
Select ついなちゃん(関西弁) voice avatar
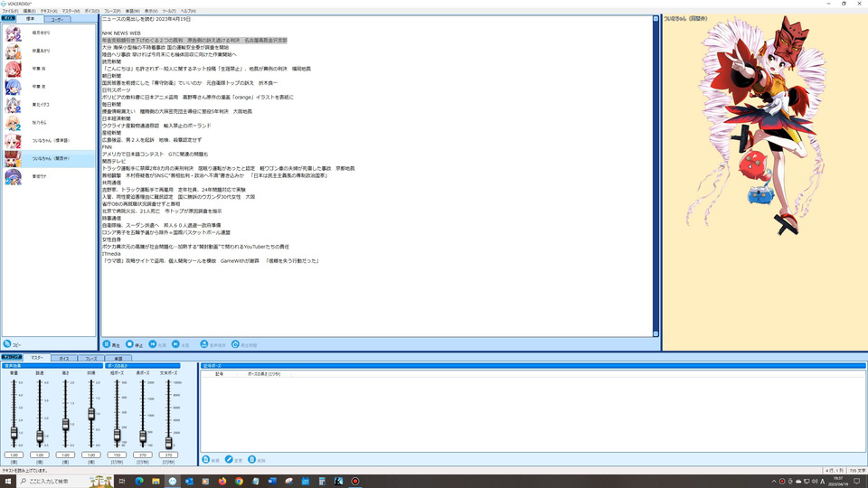(x=14, y=159)
